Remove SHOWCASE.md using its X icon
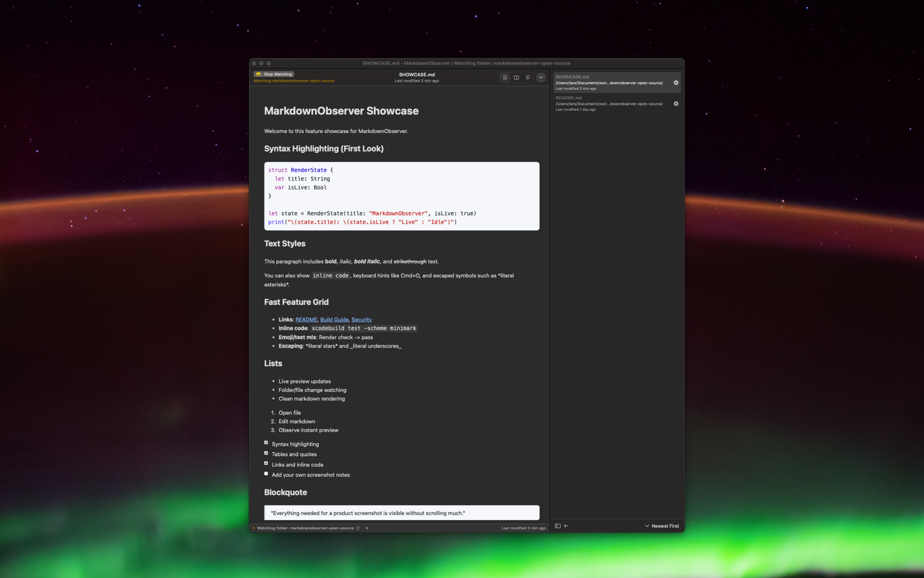The height and width of the screenshot is (578, 924). [x=676, y=83]
